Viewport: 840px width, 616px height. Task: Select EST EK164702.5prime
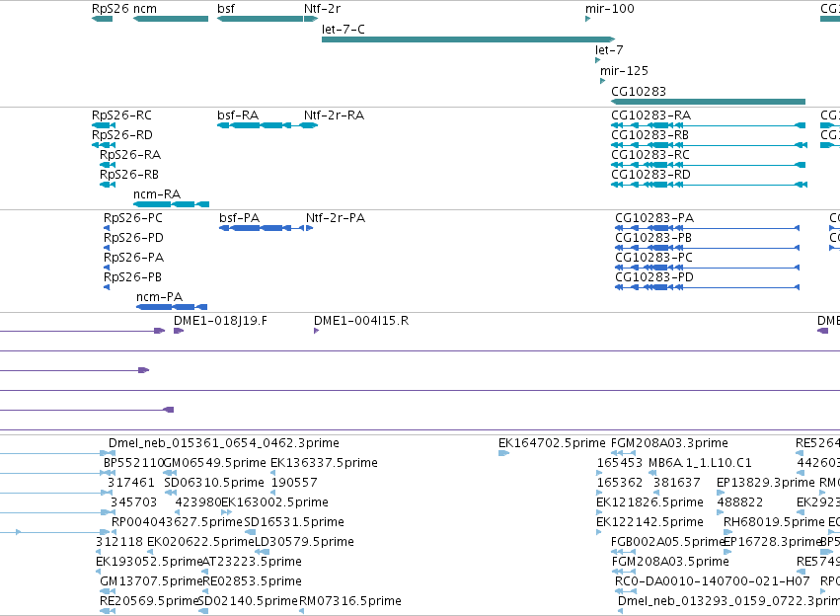tap(552, 443)
